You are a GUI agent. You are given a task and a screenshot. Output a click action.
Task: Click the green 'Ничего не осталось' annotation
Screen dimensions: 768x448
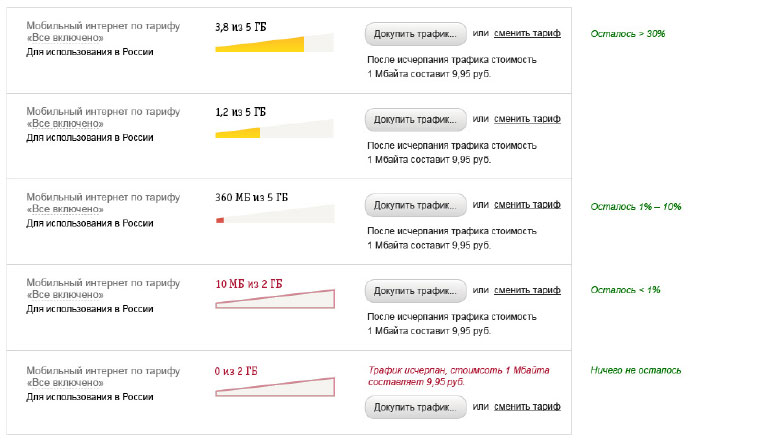point(636,371)
